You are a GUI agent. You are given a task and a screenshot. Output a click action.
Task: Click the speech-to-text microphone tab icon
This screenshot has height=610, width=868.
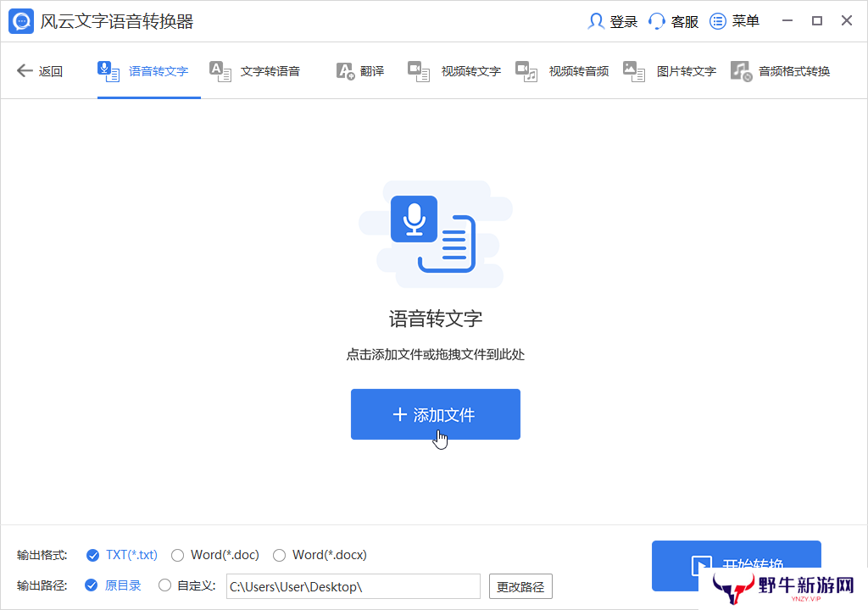pos(108,71)
